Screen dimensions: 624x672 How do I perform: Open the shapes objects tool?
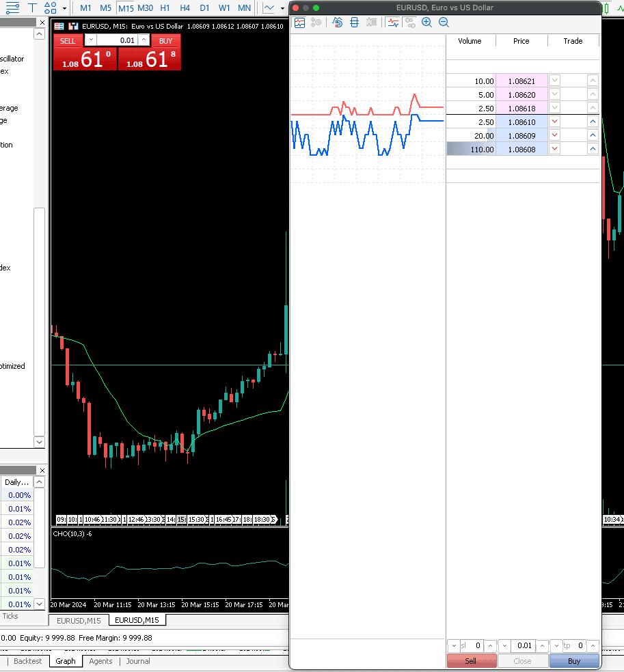coord(51,8)
